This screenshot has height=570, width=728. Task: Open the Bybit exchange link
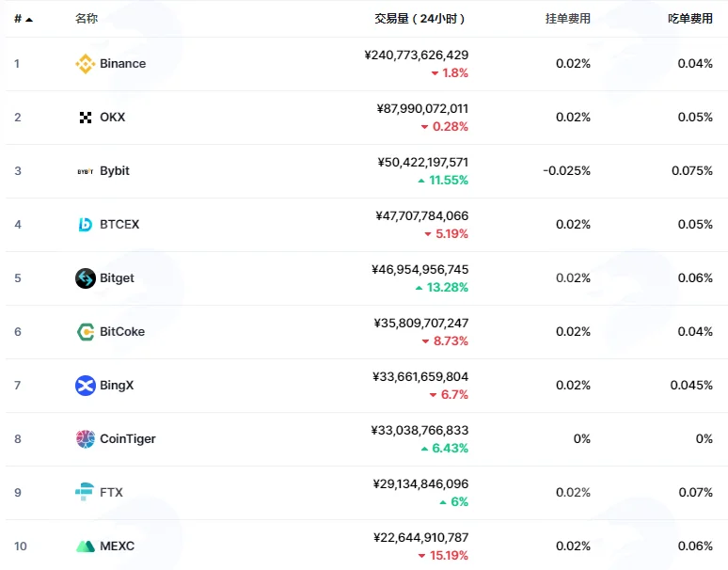(x=115, y=171)
